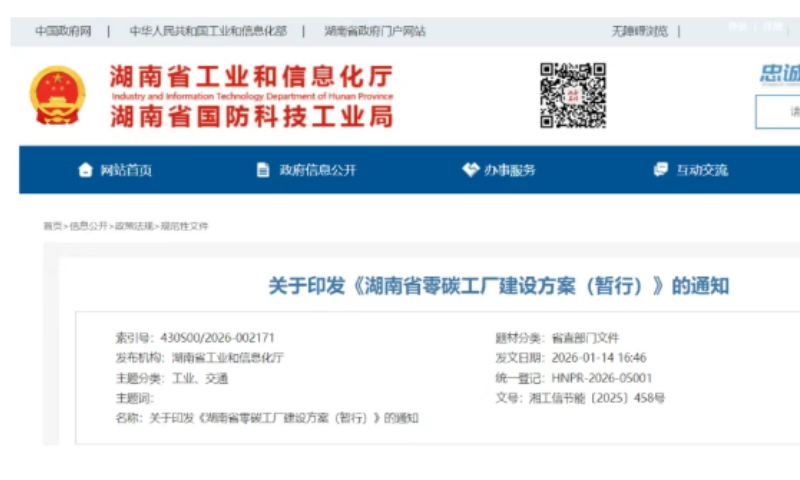Viewport: 800px width, 480px height.
Task: Click the 湖南省工业和信息化厅 site title
Action: (251, 77)
